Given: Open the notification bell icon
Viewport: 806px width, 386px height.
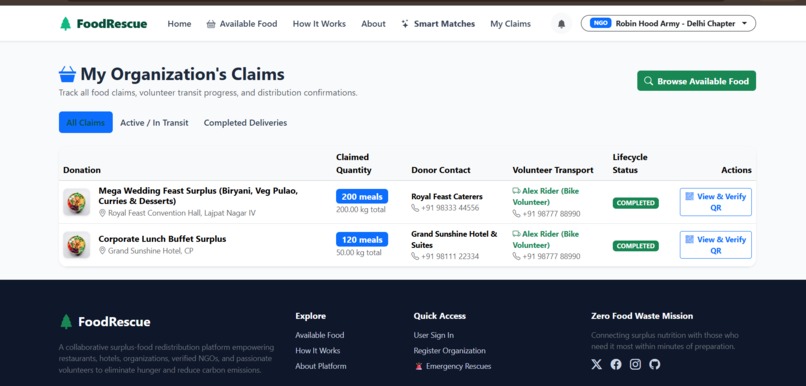Looking at the screenshot, I should (x=561, y=24).
